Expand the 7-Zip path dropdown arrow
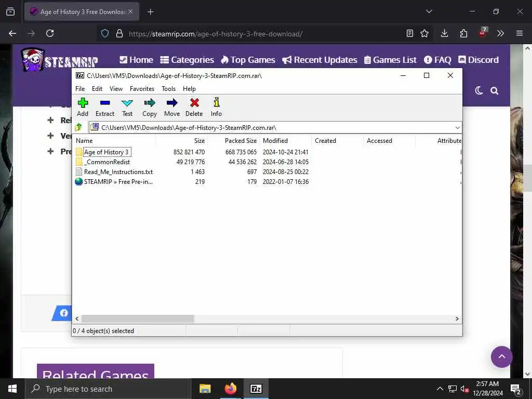 (x=457, y=128)
